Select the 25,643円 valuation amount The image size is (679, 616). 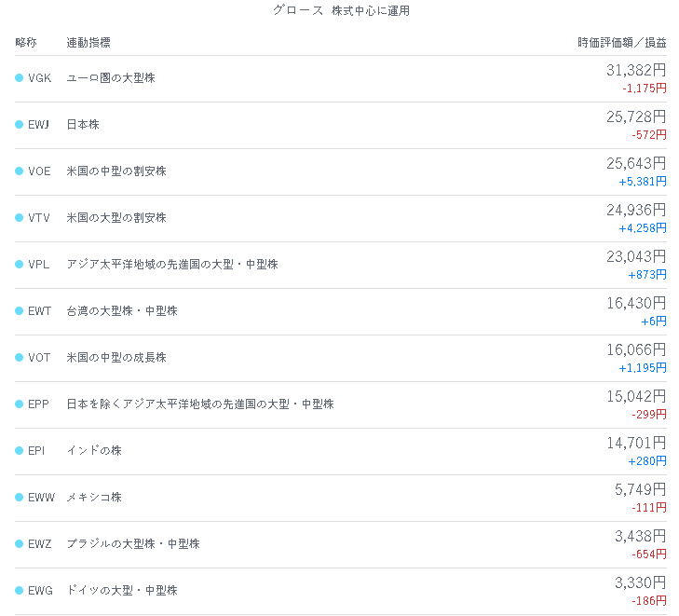point(636,163)
